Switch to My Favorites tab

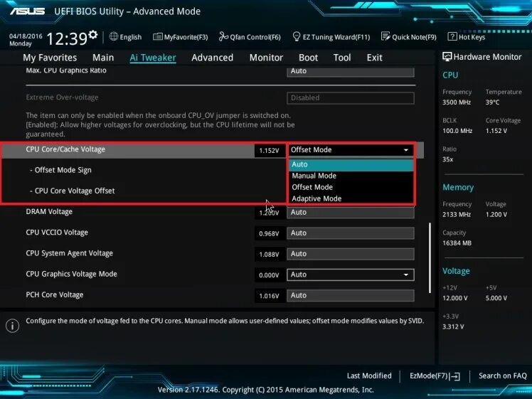[50, 58]
